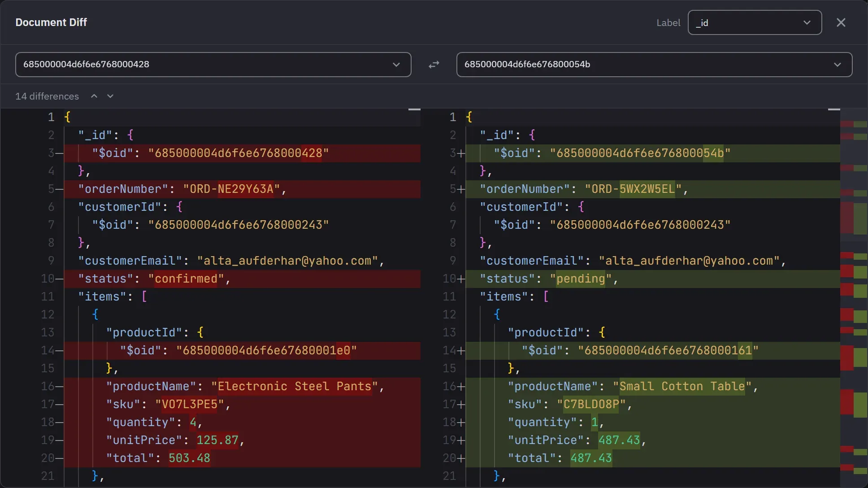Click the right _id $oid ending 054b line
This screenshot has height=488, width=868.
pyautogui.click(x=653, y=153)
